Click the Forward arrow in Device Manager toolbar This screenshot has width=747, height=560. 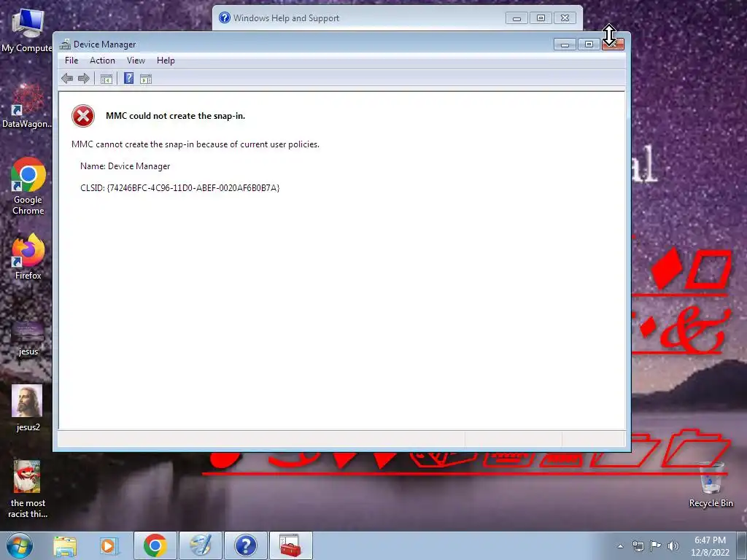pos(84,79)
